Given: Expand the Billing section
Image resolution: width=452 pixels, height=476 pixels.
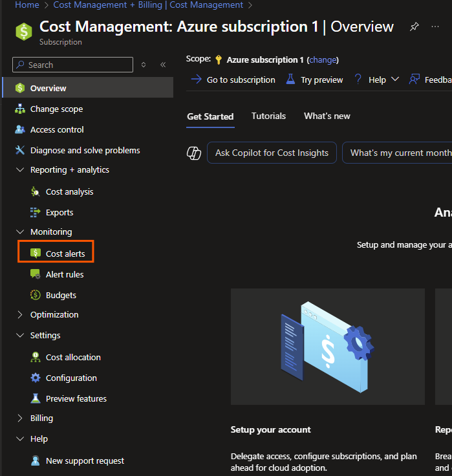Looking at the screenshot, I should tap(20, 418).
